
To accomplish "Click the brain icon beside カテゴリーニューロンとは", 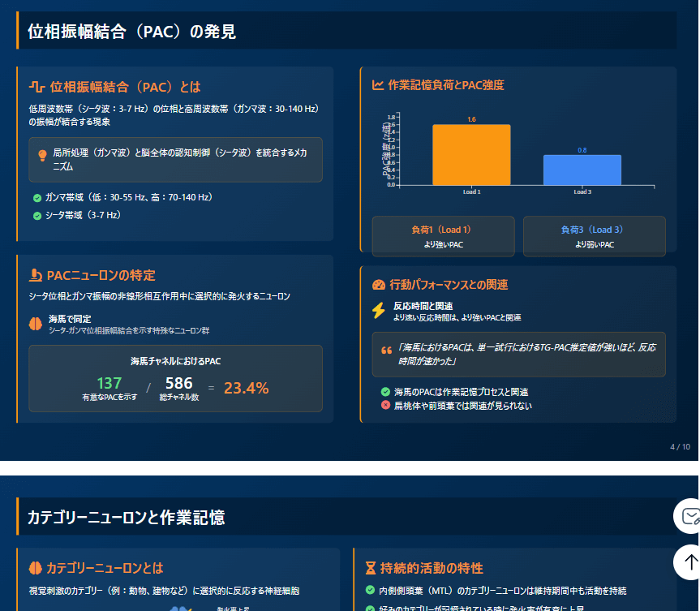I will (35, 568).
